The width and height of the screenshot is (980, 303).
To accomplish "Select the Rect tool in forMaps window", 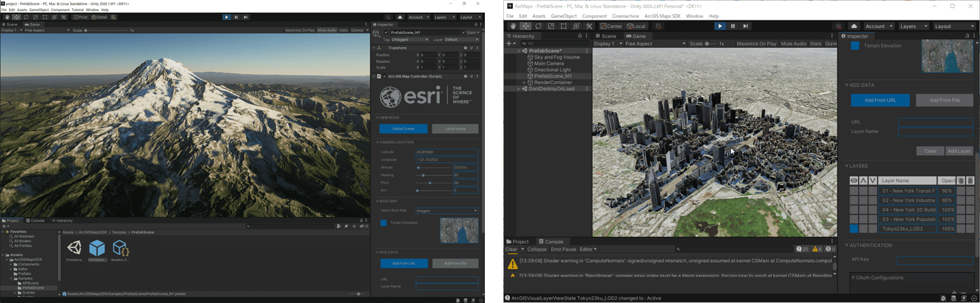I will point(563,26).
